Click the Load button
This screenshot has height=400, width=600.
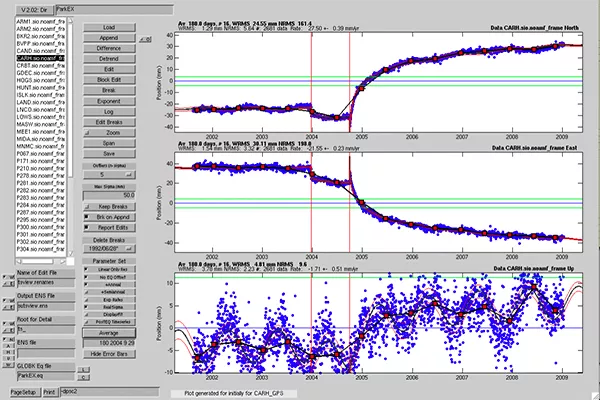[x=109, y=28]
